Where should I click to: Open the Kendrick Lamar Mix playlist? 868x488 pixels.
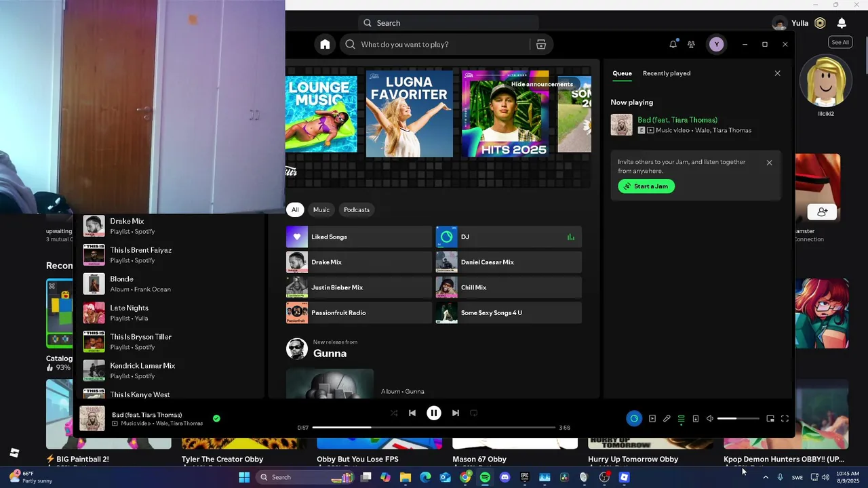point(170,371)
